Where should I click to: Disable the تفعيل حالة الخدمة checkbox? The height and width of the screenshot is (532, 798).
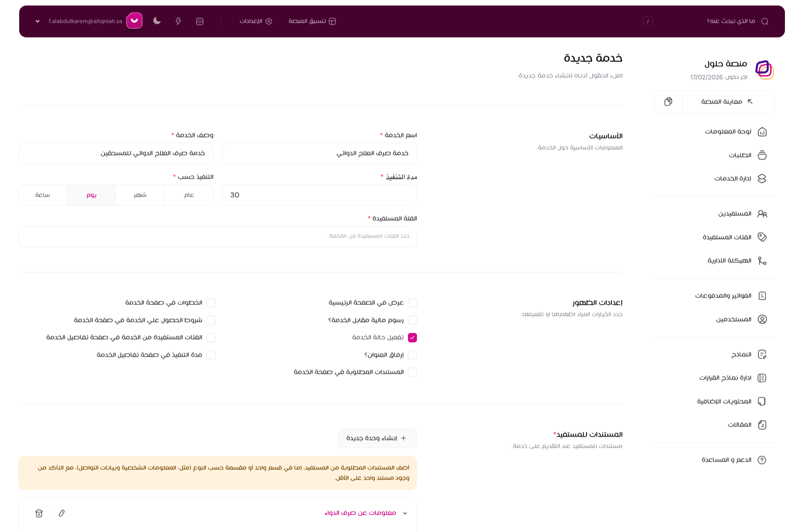click(x=412, y=337)
